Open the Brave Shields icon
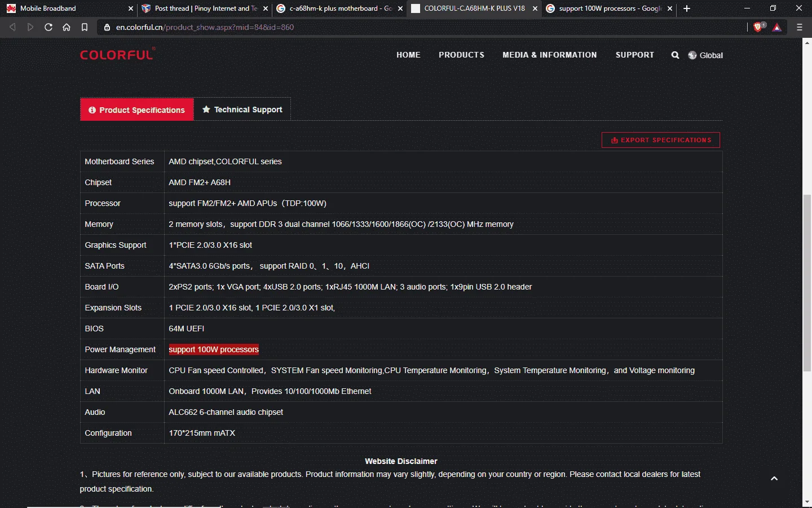812x508 pixels. tap(759, 27)
